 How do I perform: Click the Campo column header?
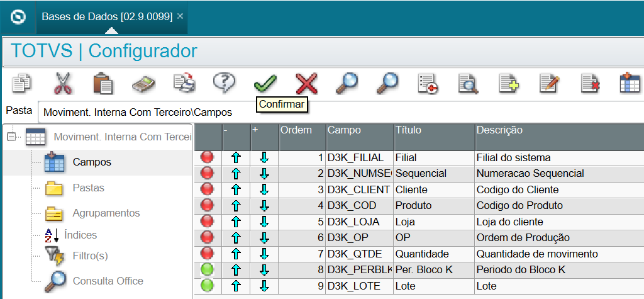pyautogui.click(x=360, y=137)
